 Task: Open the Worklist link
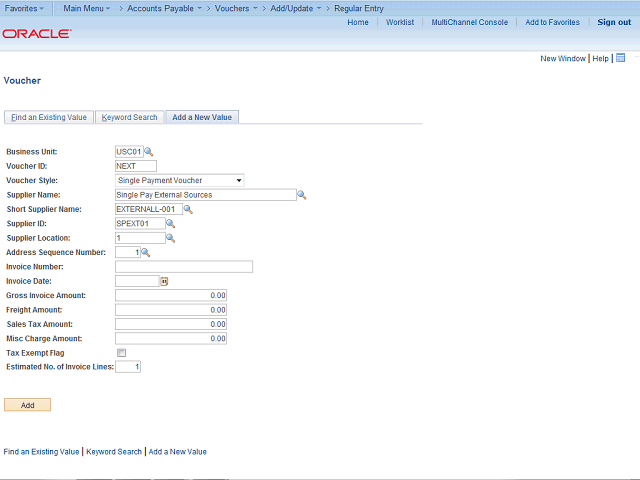(x=400, y=22)
